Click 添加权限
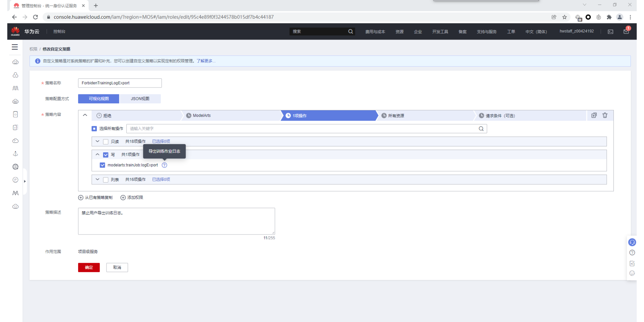Viewport: 644px width, 322px height. pos(132,197)
